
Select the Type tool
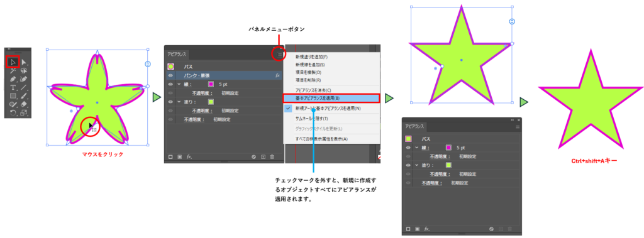coord(13,87)
